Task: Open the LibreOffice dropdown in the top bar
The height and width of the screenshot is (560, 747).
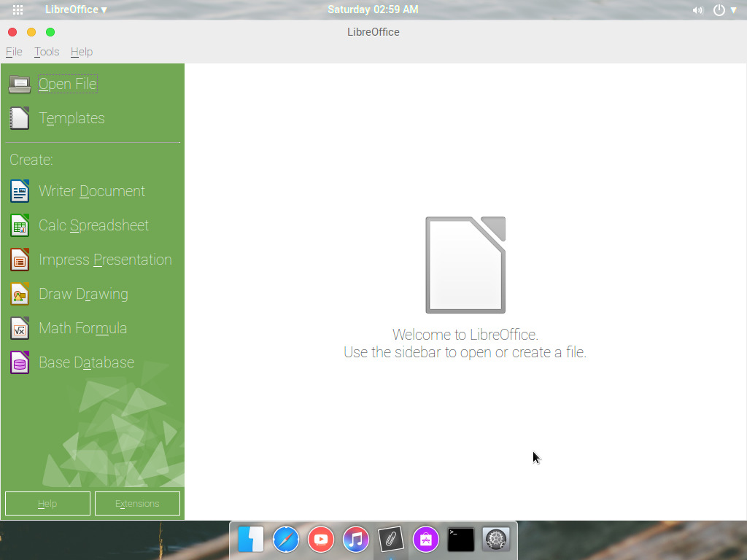Action: click(73, 10)
